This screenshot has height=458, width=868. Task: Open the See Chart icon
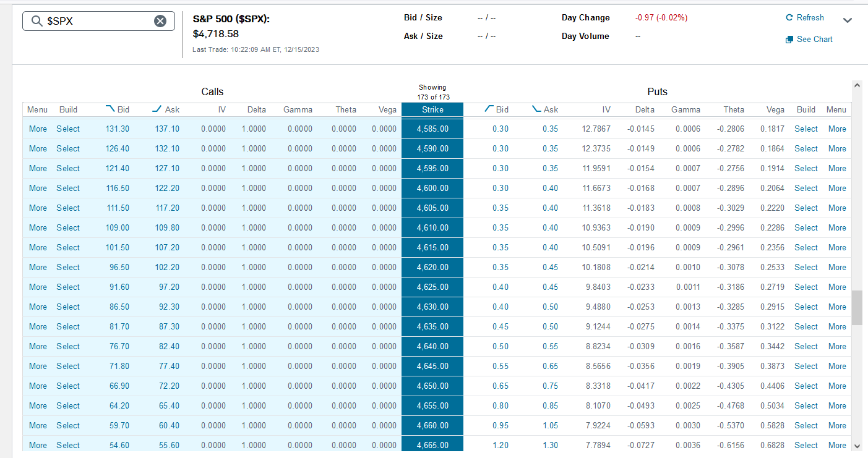[789, 39]
